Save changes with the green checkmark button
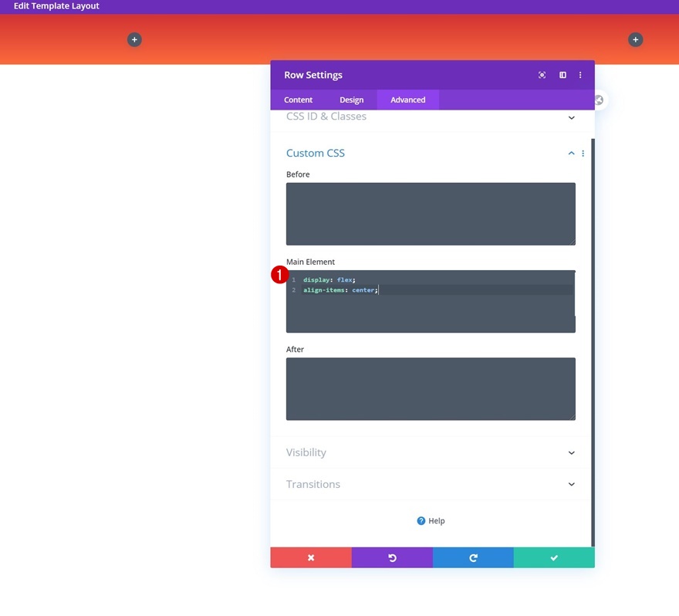 click(x=554, y=557)
